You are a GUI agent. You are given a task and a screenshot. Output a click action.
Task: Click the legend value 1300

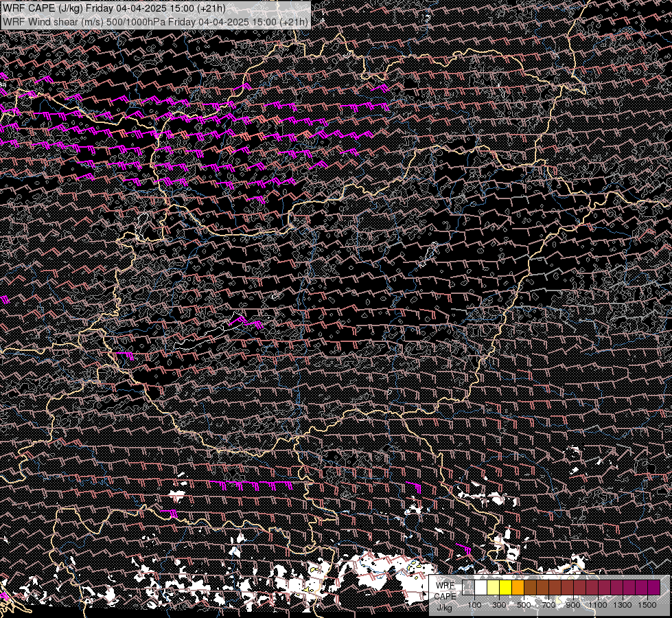tap(623, 605)
